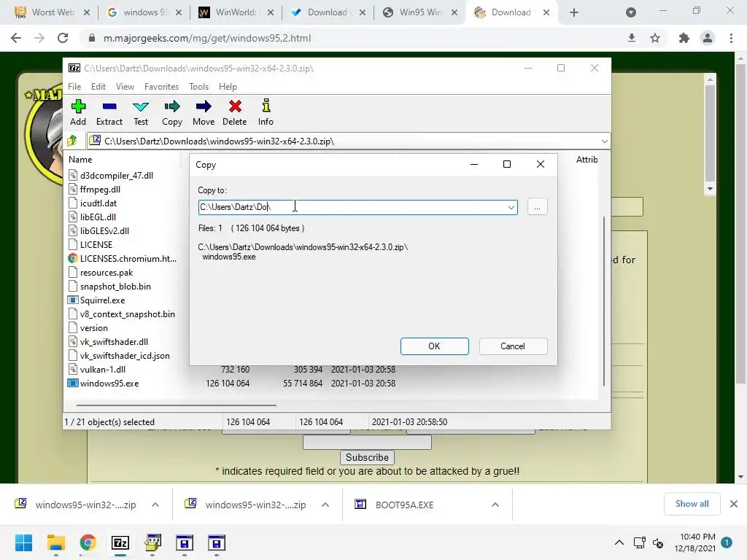Open Windows Start menu

pos(24,542)
